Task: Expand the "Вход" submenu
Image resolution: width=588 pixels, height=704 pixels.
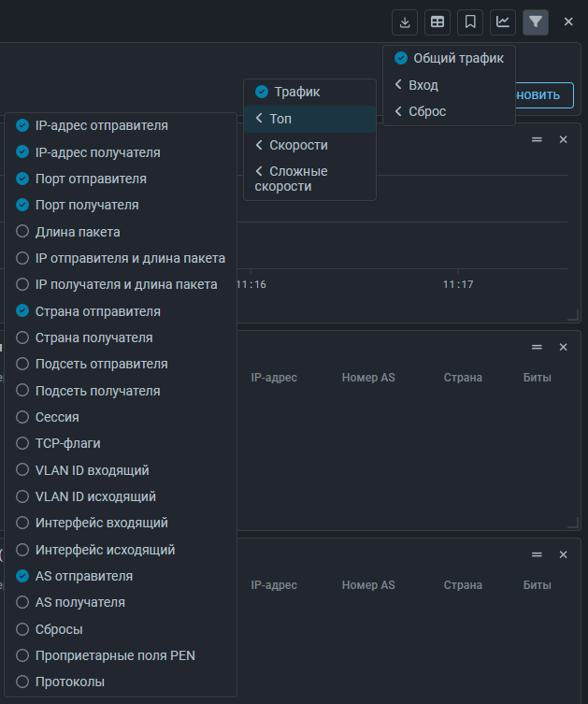Action: [423, 85]
